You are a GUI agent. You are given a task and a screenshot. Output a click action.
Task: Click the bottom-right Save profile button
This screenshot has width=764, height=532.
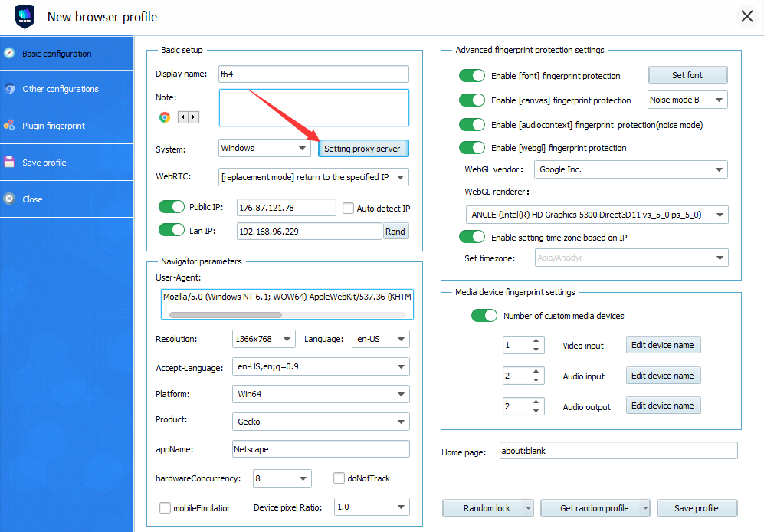[697, 508]
